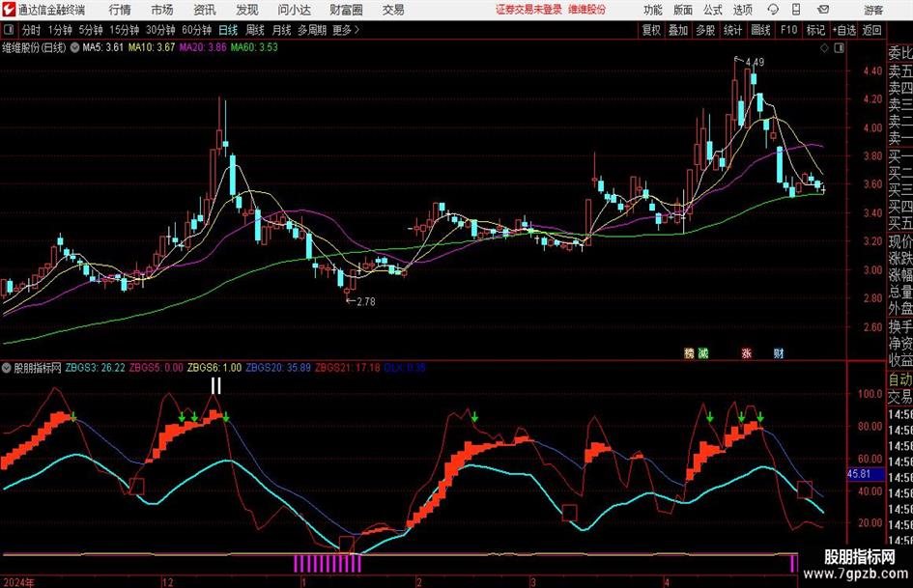Select the 周线 weekly period tab
This screenshot has width=913, height=588.
255,30
